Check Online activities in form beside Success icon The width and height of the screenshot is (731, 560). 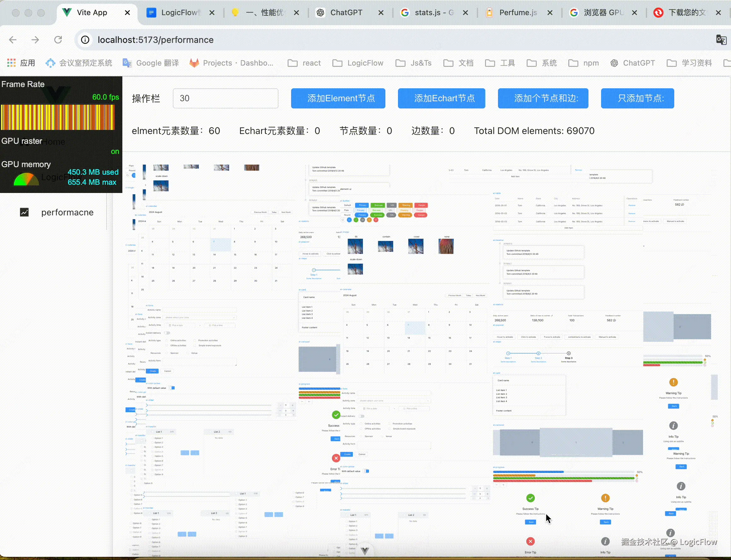[x=361, y=424]
